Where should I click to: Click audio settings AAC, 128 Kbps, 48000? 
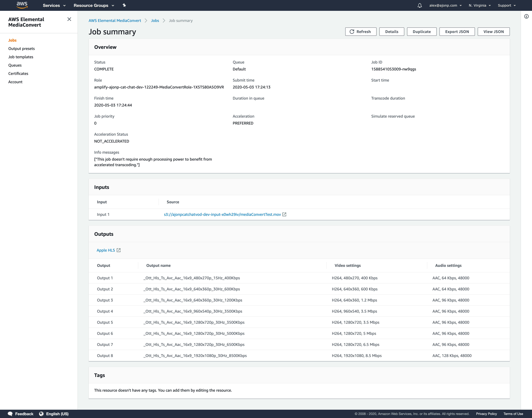point(452,356)
